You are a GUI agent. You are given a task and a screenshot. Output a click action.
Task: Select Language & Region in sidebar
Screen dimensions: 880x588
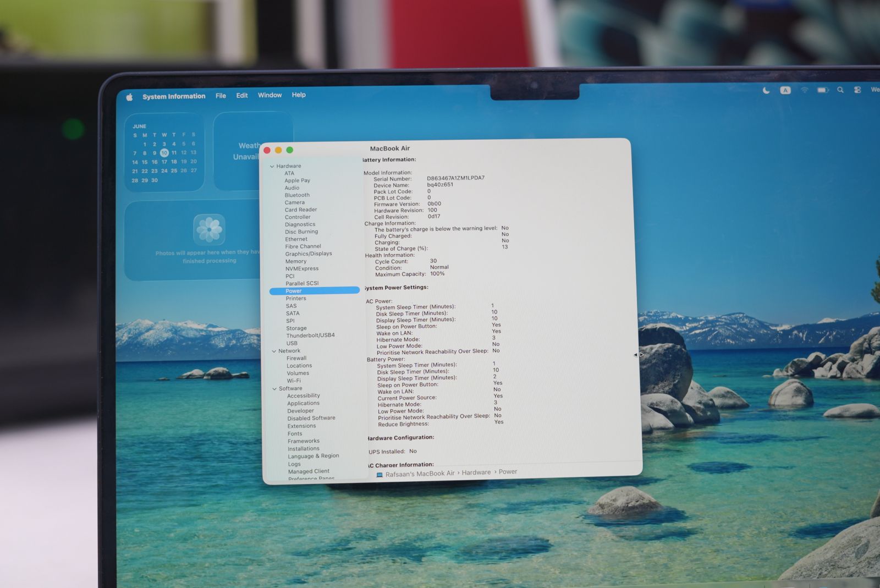[313, 456]
